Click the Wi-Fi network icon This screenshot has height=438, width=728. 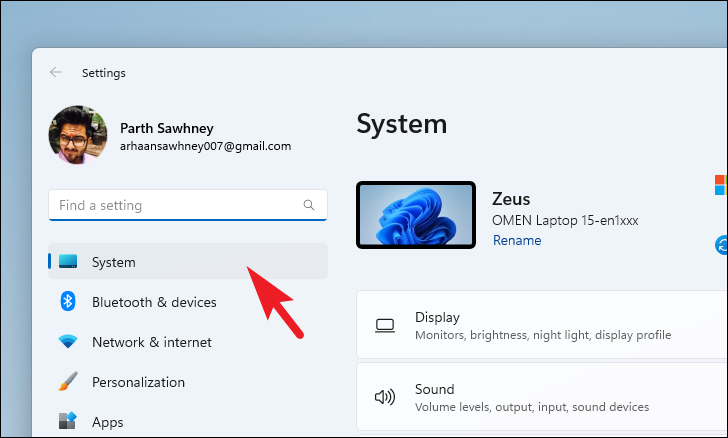coord(68,341)
